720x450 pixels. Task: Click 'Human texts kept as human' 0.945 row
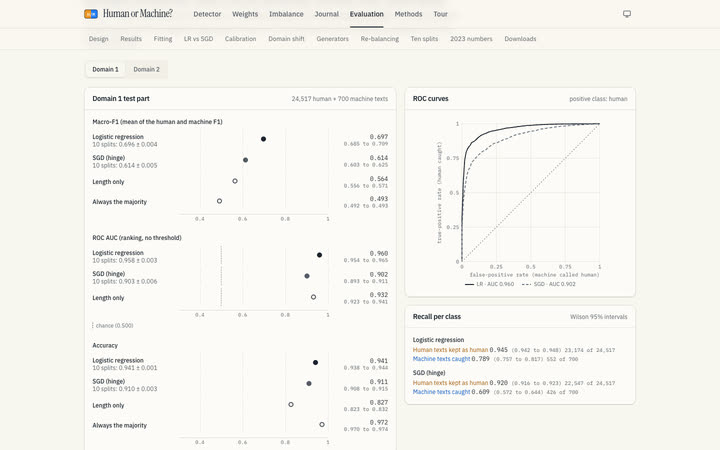(x=514, y=350)
